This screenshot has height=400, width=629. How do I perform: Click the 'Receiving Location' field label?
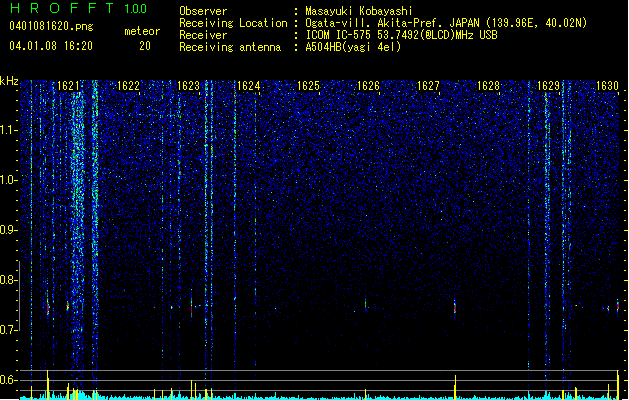click(233, 23)
